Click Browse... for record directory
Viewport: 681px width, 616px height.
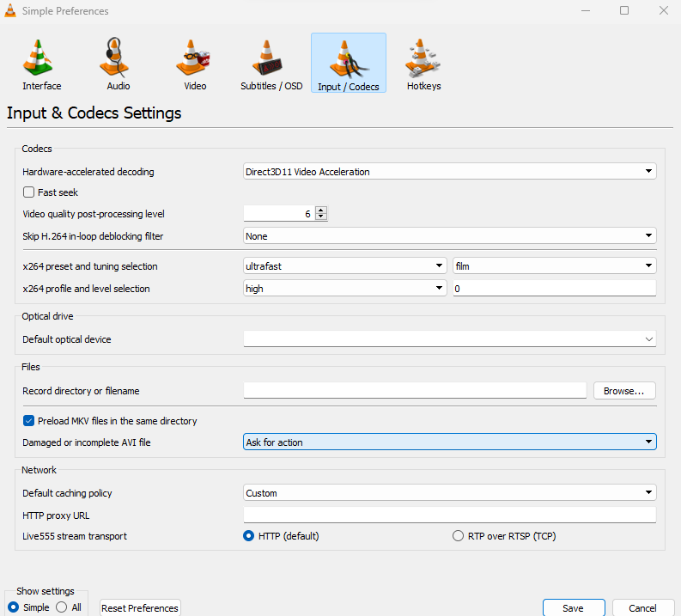tap(624, 391)
